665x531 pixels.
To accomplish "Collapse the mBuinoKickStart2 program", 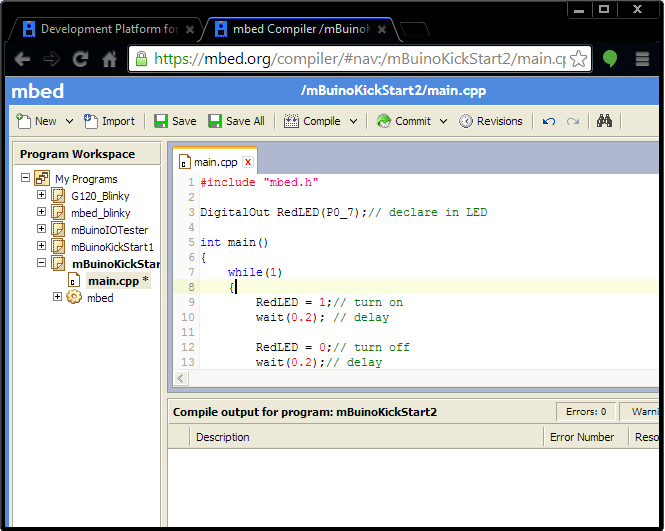I will (41, 263).
